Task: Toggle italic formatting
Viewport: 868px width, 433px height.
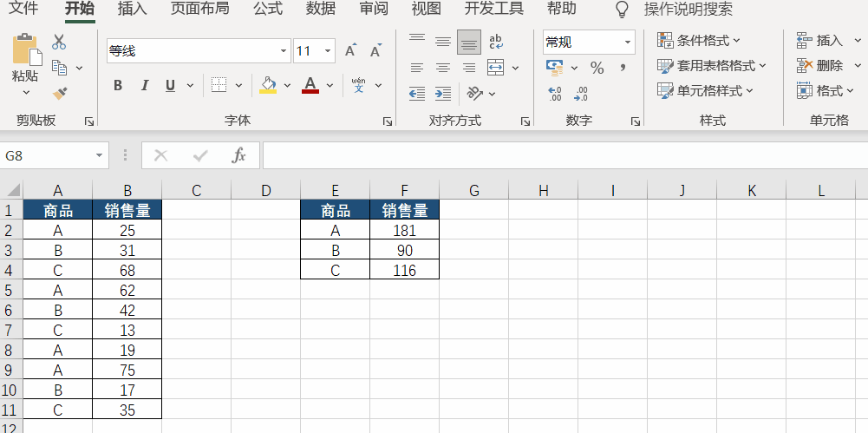Action: tap(145, 85)
